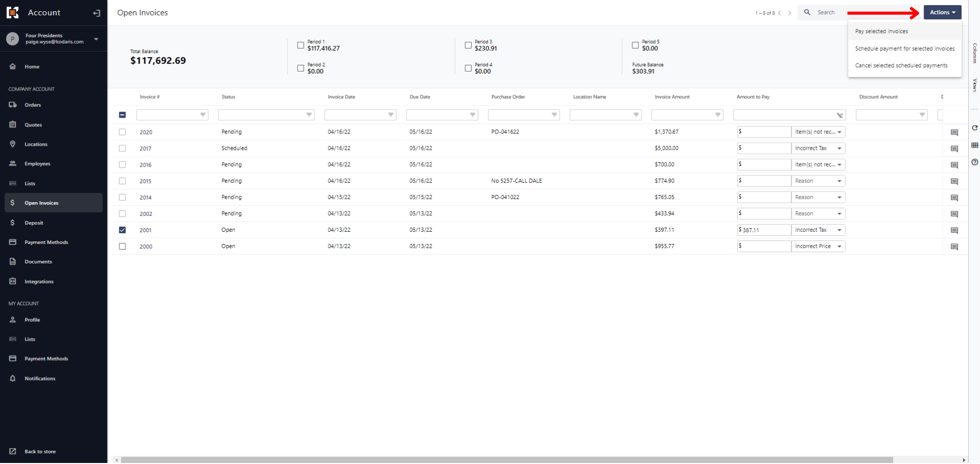Open reason dropdown for invoice 2020
The image size is (980, 464).
tap(818, 132)
